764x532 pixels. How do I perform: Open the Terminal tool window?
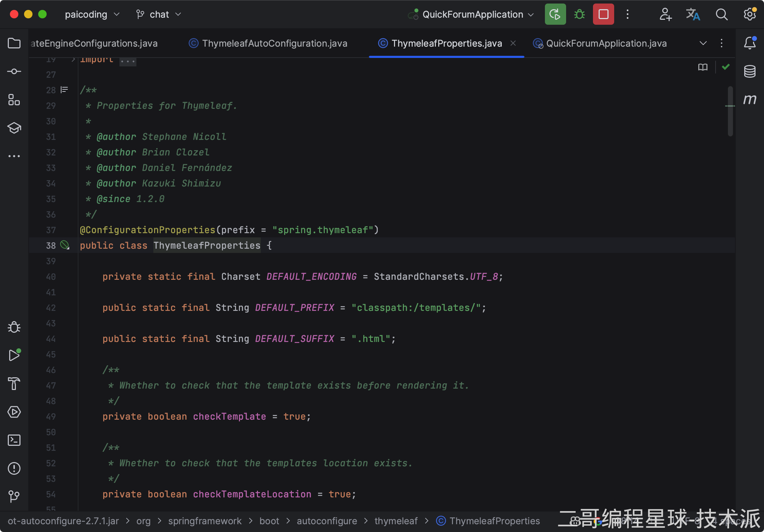pos(14,440)
